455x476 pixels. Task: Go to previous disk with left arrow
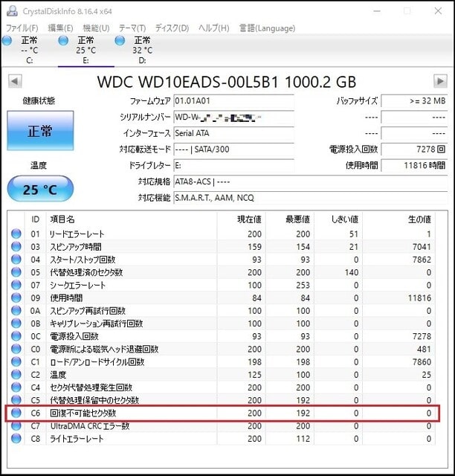point(15,81)
